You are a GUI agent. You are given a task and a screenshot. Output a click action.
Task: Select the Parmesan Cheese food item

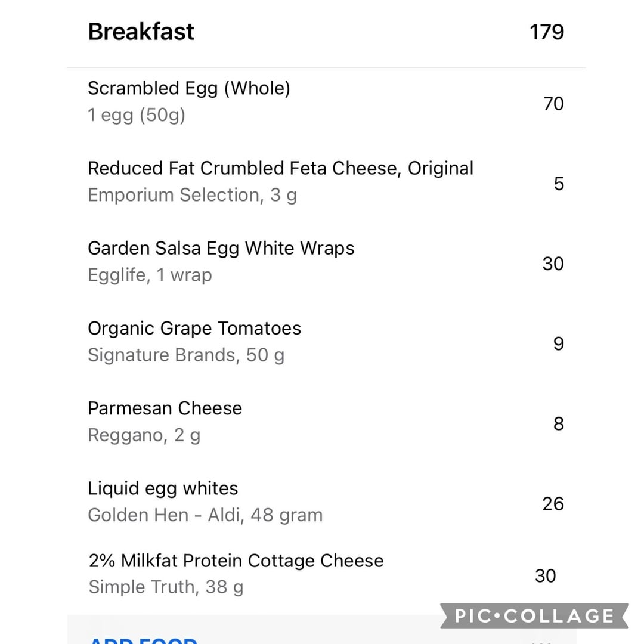(x=165, y=408)
